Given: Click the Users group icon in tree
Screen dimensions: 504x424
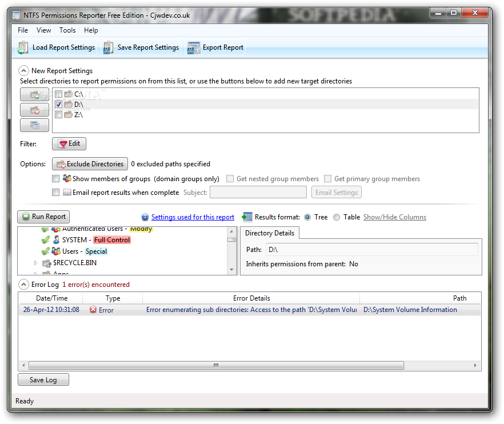Looking at the screenshot, I should point(56,251).
